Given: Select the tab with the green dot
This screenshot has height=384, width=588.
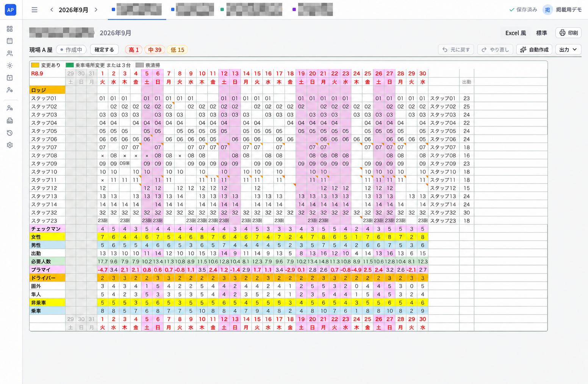Looking at the screenshot, I should (251, 9).
